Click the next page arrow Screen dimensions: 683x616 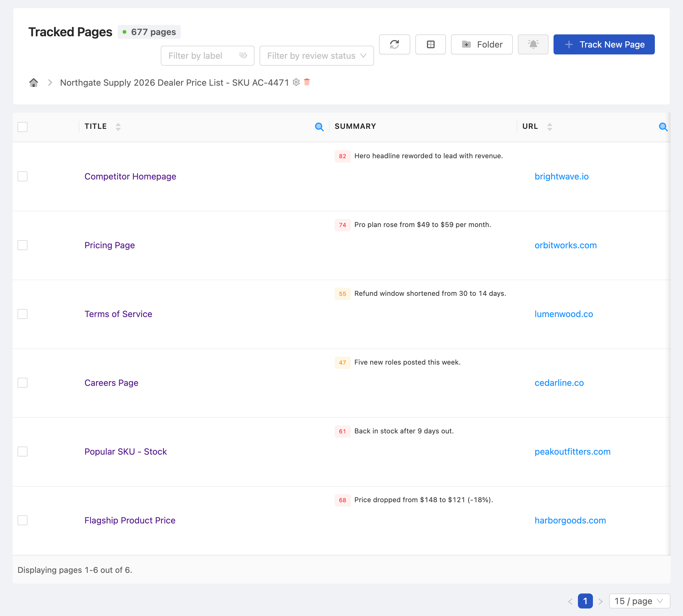[x=600, y=601]
